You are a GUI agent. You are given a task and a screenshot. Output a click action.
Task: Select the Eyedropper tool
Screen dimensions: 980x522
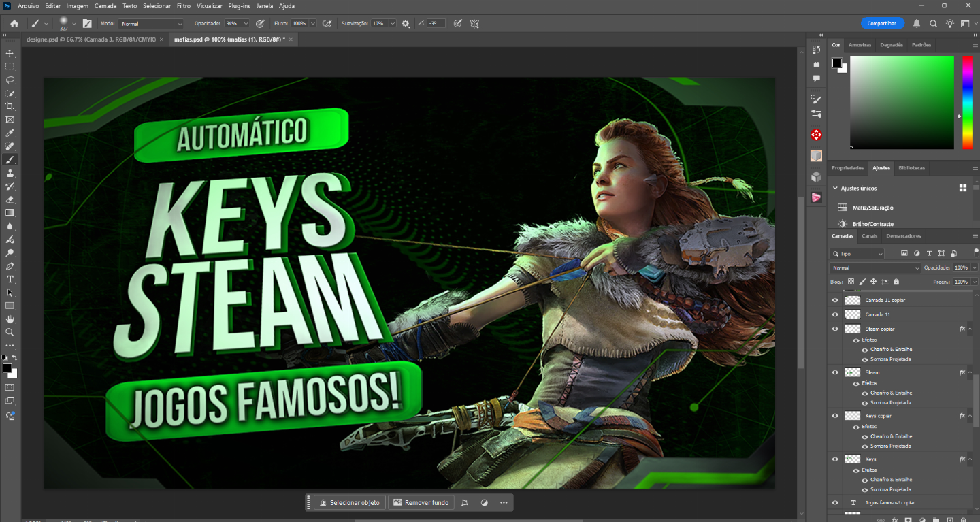pyautogui.click(x=10, y=133)
